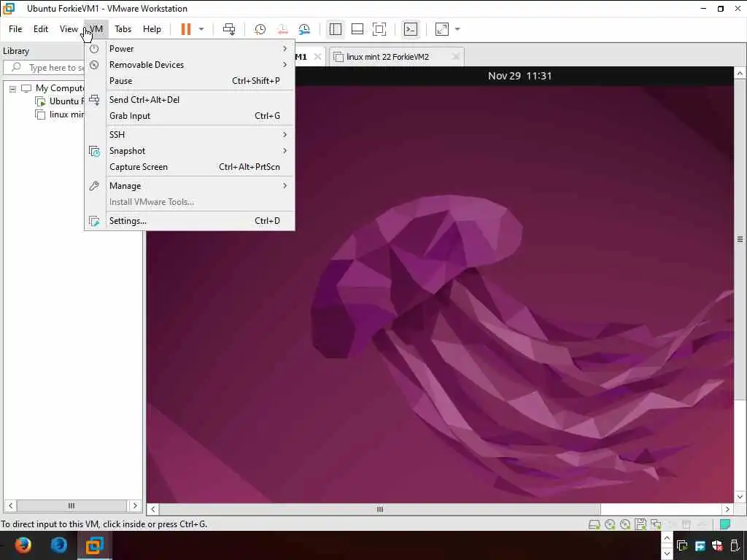The width and height of the screenshot is (747, 560).
Task: Click the snapshot icon beside the Snapshot entry
Action: click(94, 151)
